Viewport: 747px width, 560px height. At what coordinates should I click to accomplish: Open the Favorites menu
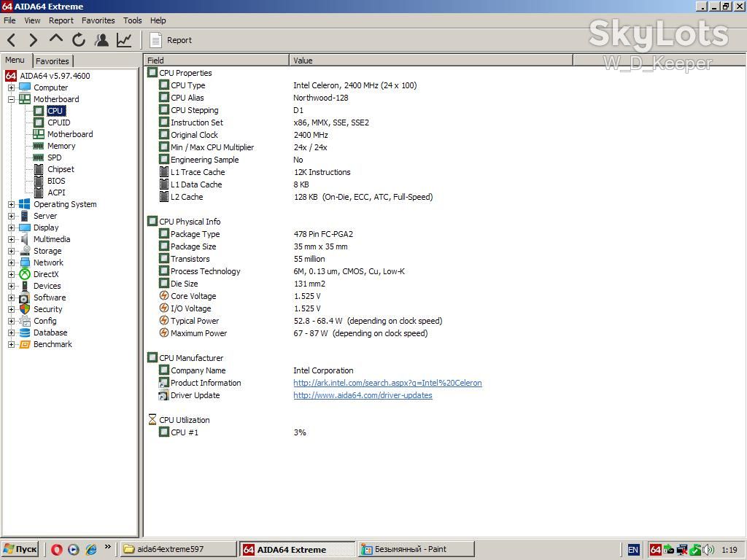(98, 20)
